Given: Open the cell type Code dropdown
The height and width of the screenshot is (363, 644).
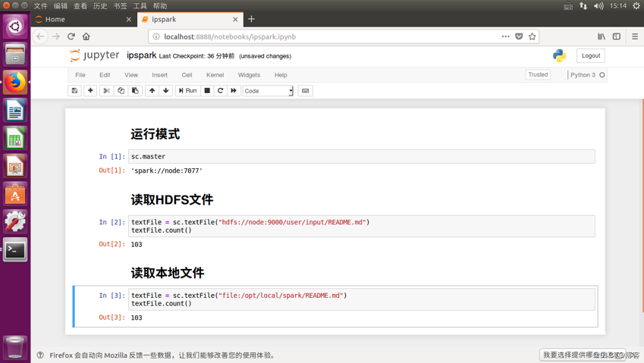Looking at the screenshot, I should (268, 91).
